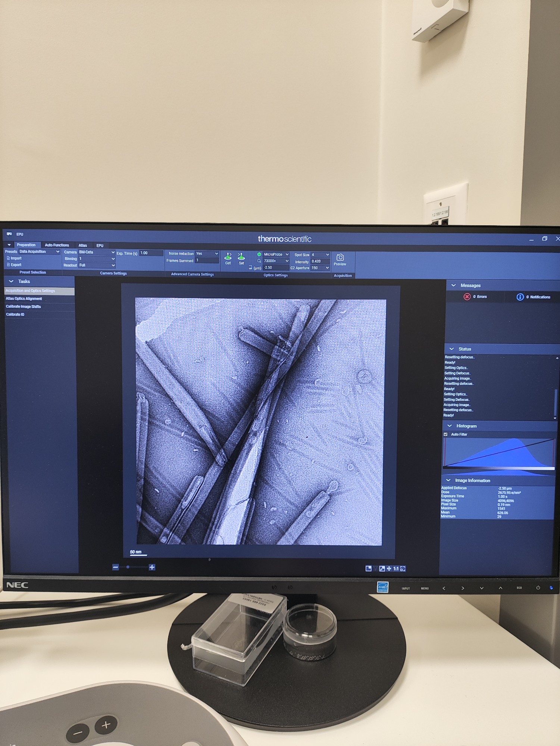Click the zoom out minus icon

116,567
